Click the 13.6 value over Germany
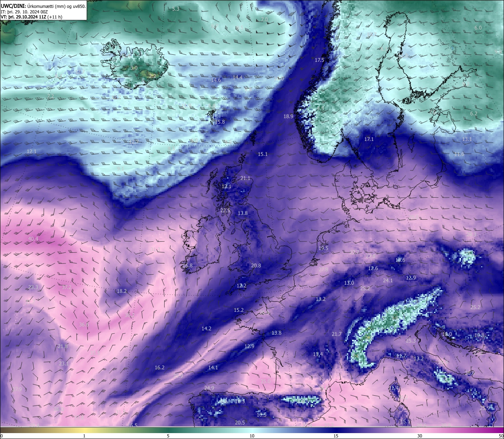 pos(400,260)
